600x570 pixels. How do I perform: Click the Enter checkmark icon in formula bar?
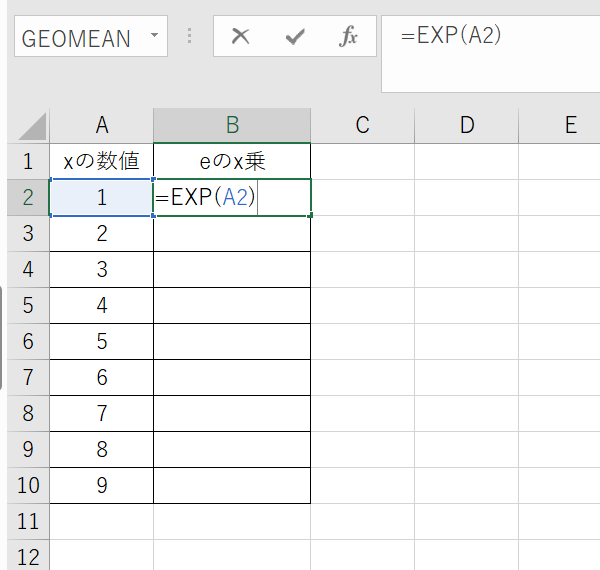coord(294,38)
